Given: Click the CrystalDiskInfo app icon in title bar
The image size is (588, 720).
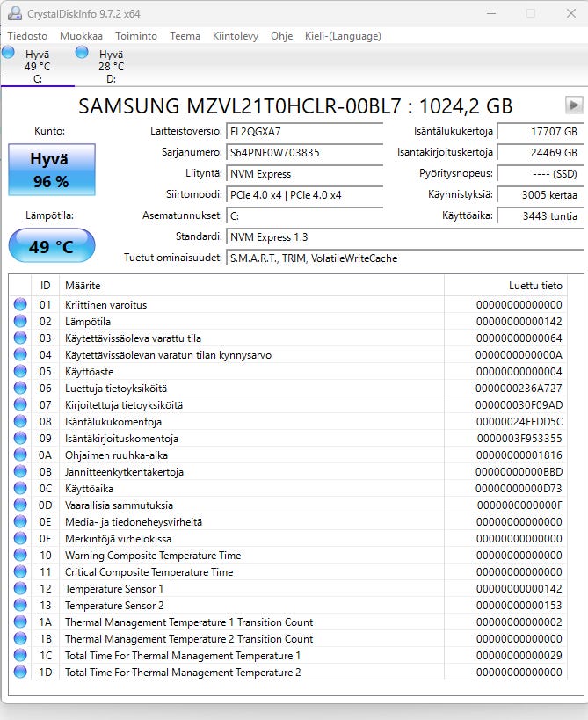Looking at the screenshot, I should (x=14, y=13).
